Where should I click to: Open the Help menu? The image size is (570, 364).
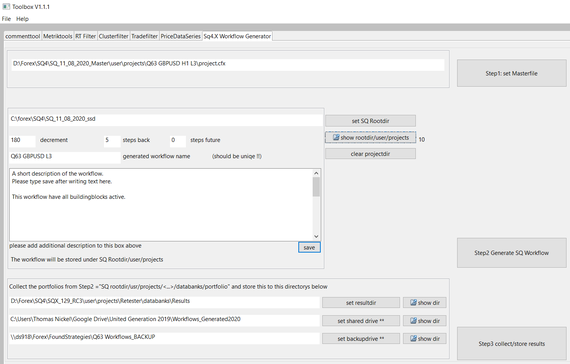[22, 19]
